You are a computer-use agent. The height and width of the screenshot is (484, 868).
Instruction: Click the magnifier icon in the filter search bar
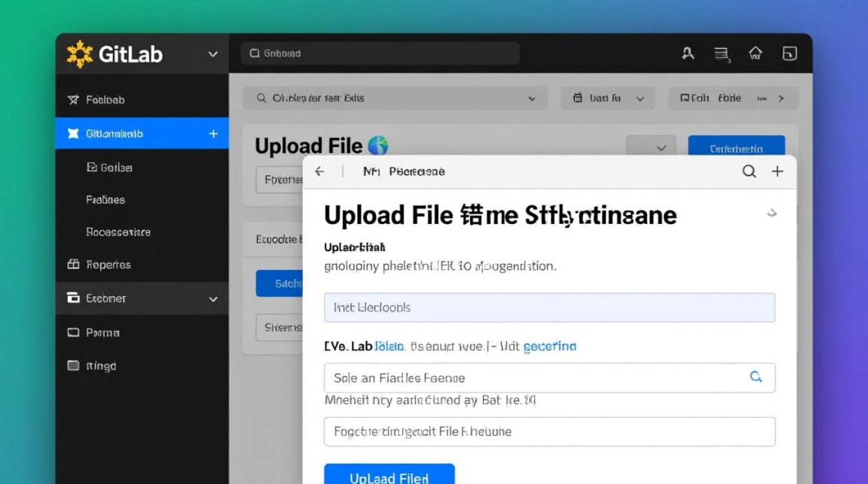pyautogui.click(x=261, y=98)
